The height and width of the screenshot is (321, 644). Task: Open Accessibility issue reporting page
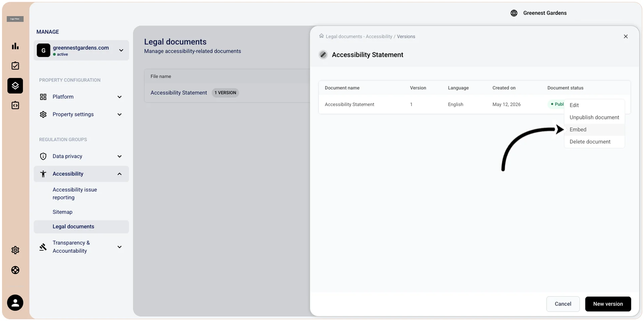pyautogui.click(x=75, y=194)
